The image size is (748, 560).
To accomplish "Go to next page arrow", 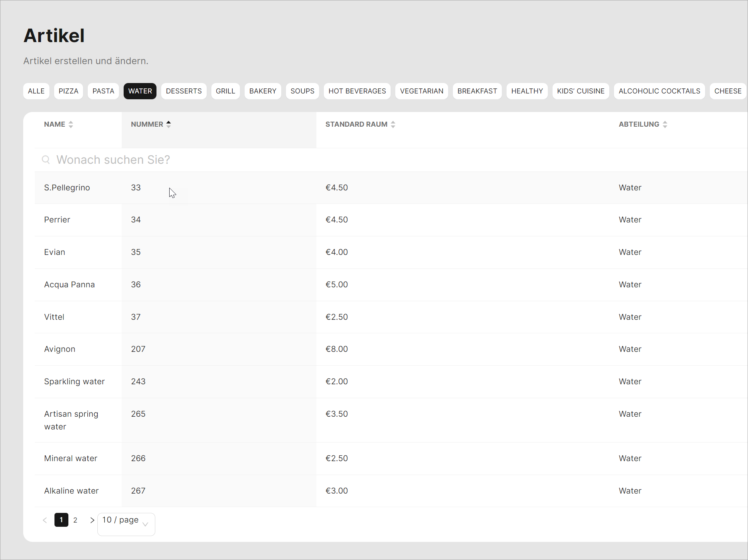I will (x=92, y=520).
